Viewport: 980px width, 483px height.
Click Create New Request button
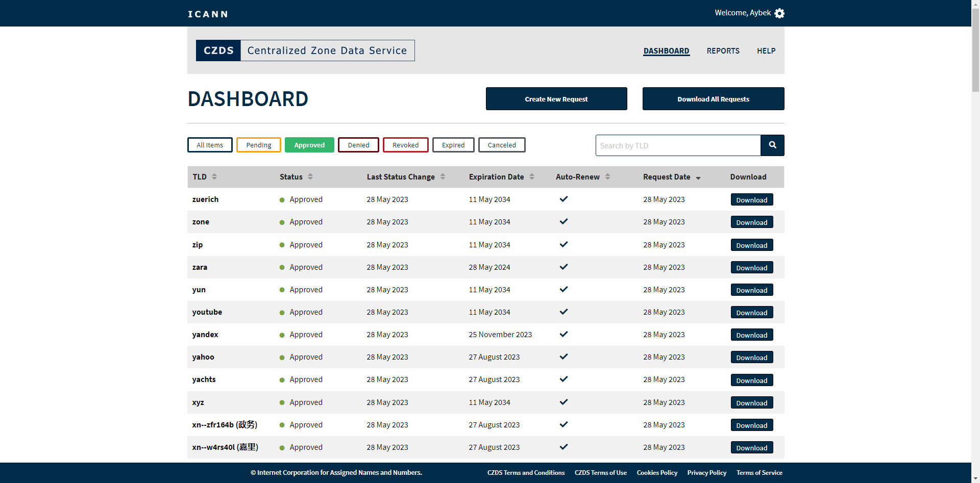coord(556,99)
